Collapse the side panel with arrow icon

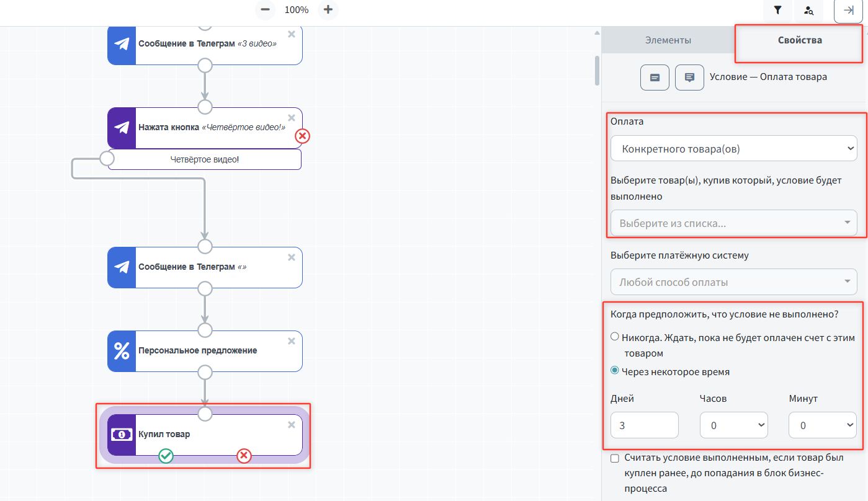click(848, 11)
